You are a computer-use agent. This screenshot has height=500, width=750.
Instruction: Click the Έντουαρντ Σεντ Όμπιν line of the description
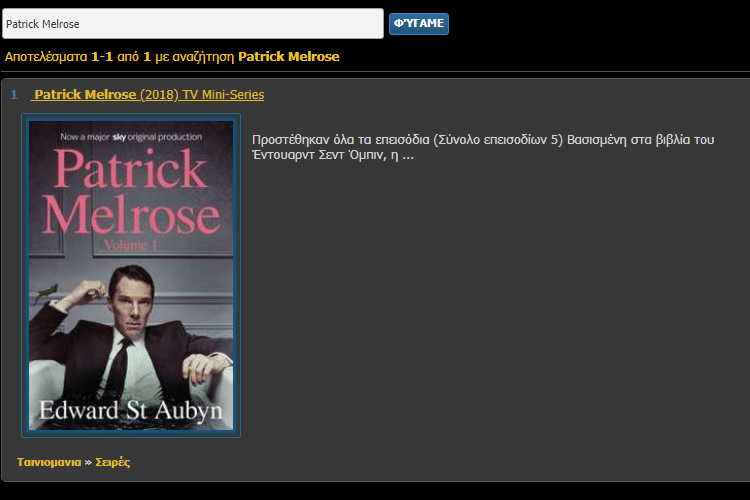point(332,155)
